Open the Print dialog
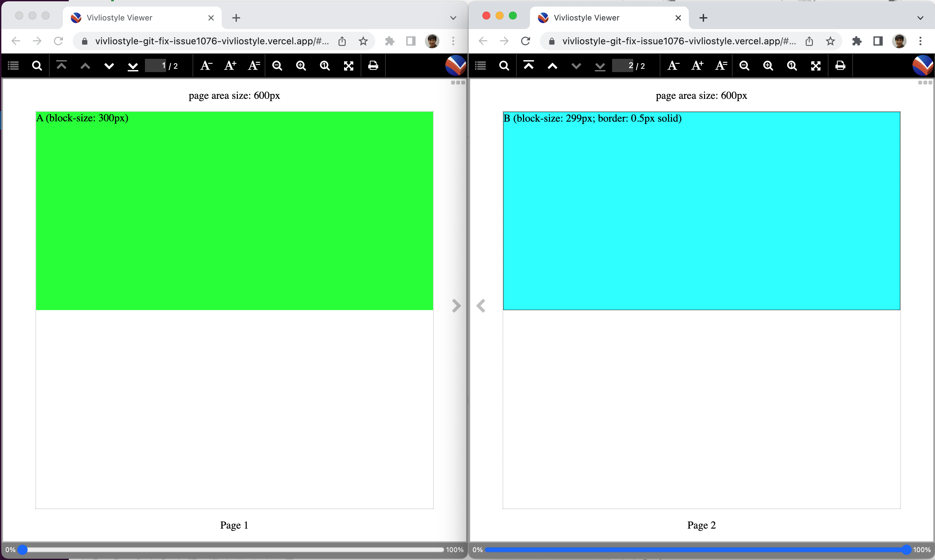The image size is (935, 560). [x=373, y=65]
